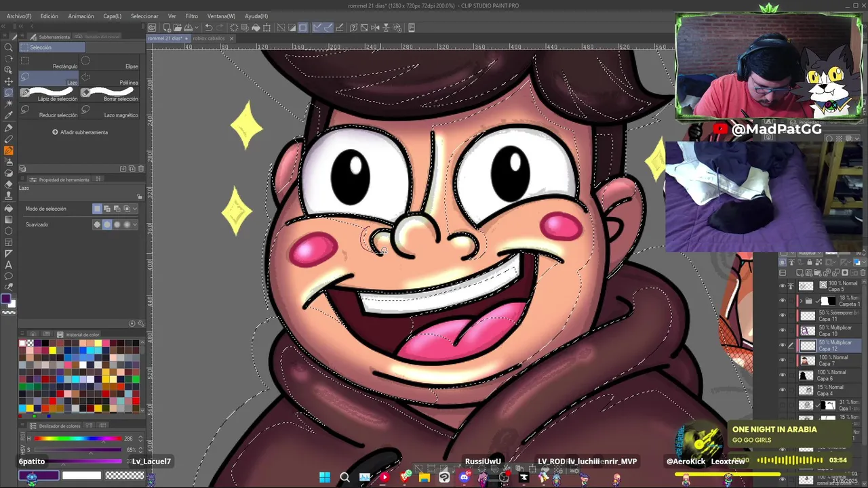868x488 pixels.
Task: Select the Eraser tool in the toolbox
Action: 8,184
